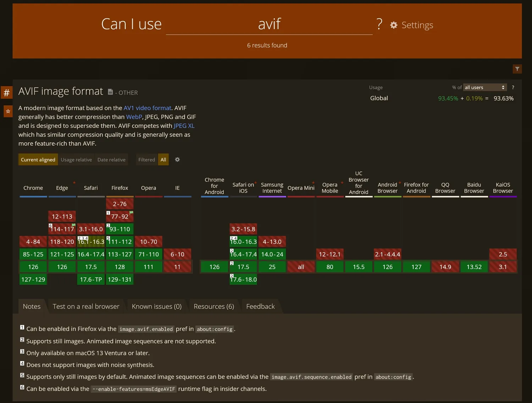The width and height of the screenshot is (532, 403).
Task: Open table settings gear next to All
Action: 177,160
